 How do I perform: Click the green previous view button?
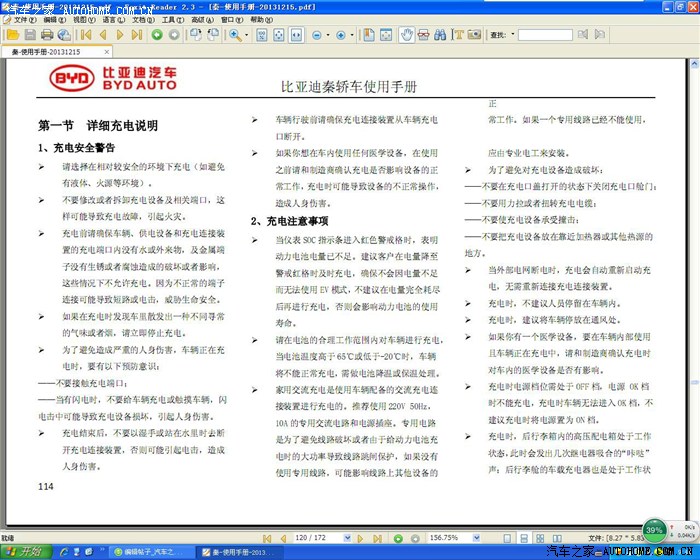157,34
